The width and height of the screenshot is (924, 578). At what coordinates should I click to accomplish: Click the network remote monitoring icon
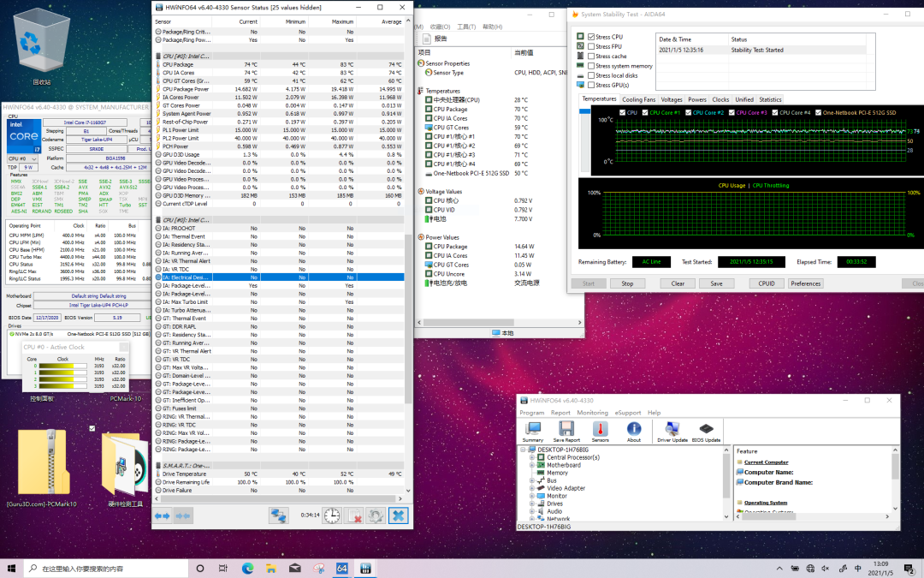[x=278, y=515]
